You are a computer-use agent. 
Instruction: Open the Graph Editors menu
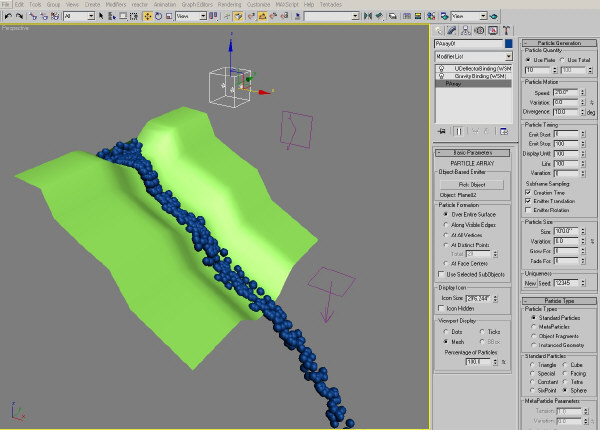point(197,5)
